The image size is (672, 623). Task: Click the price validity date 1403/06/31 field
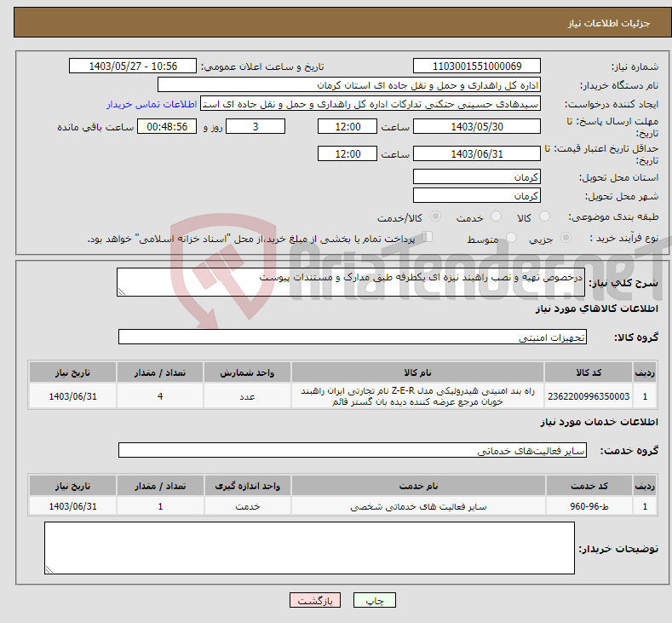click(x=477, y=153)
